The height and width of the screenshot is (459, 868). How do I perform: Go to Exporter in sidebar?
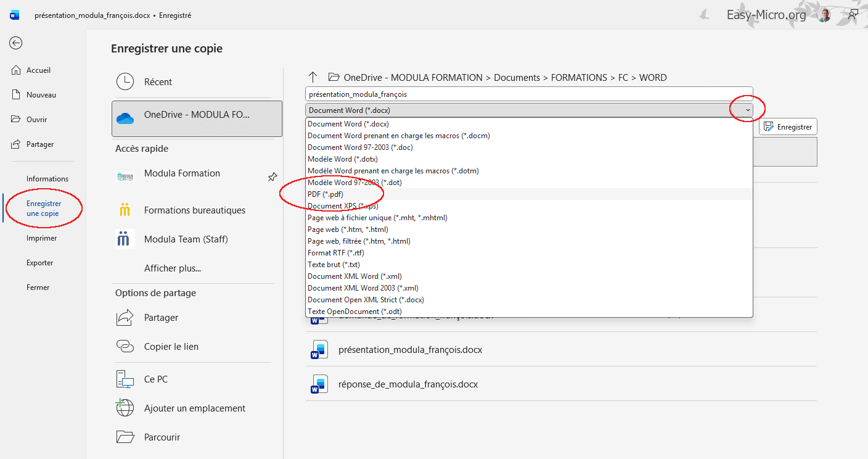(x=39, y=263)
